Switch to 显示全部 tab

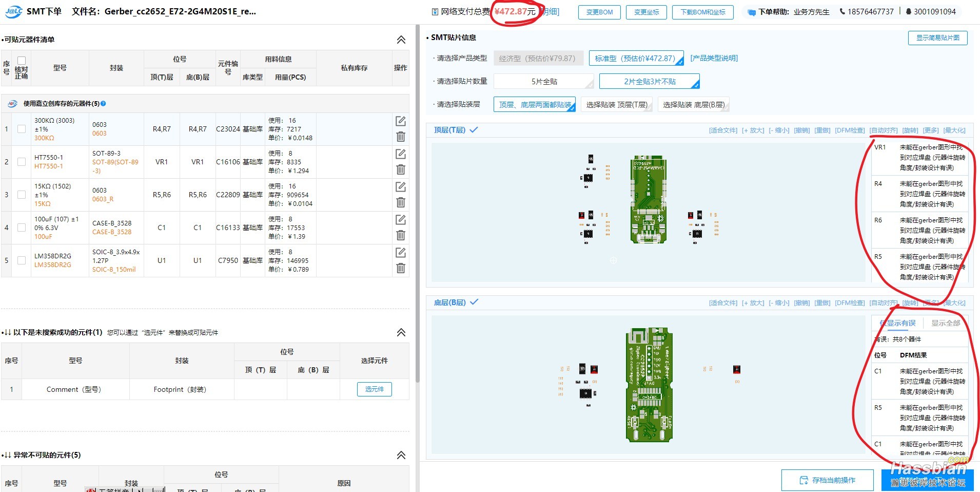pos(946,323)
